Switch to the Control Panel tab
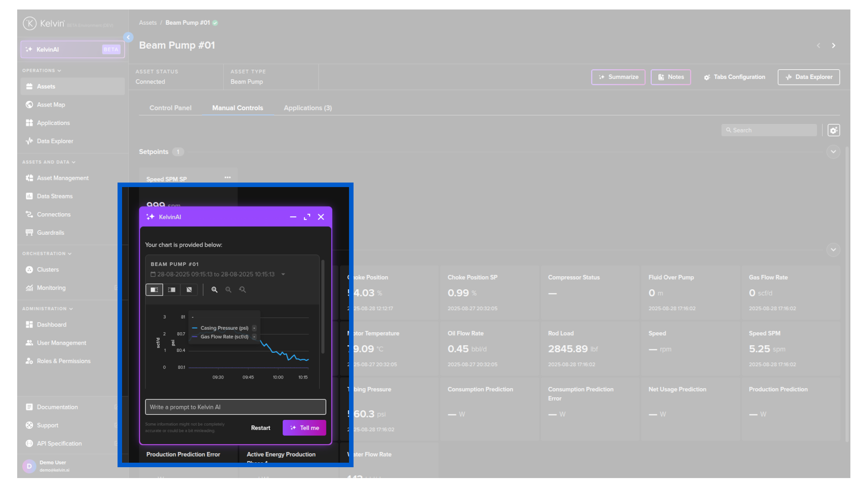This screenshot has width=868, height=488. point(170,108)
